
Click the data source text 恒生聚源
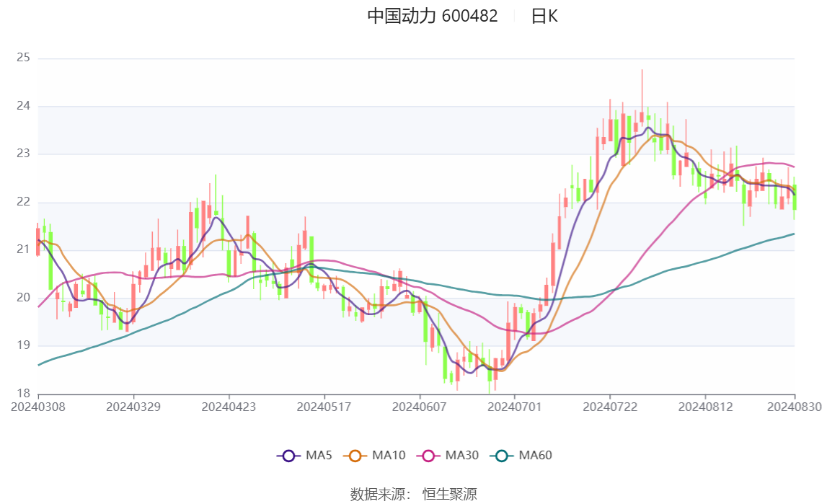click(449, 494)
